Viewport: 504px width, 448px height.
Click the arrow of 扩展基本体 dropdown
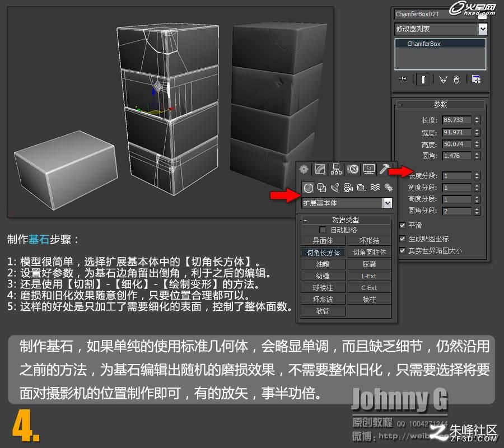(388, 203)
